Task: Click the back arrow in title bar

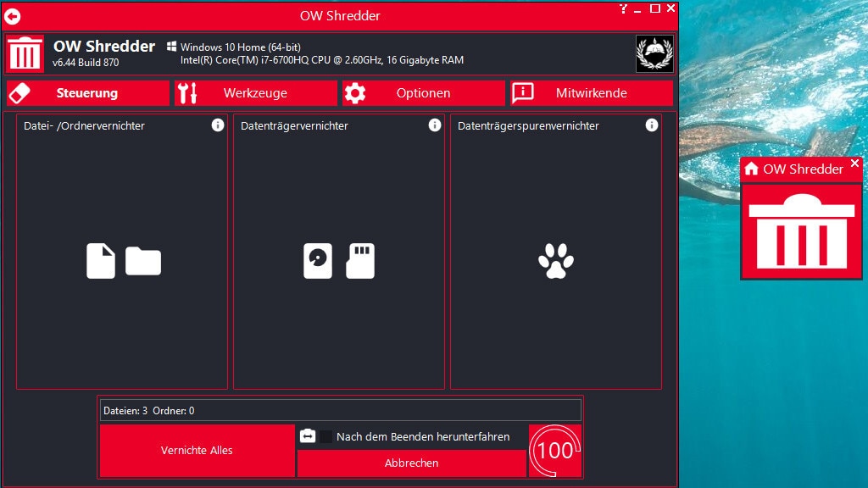Action: click(x=13, y=16)
